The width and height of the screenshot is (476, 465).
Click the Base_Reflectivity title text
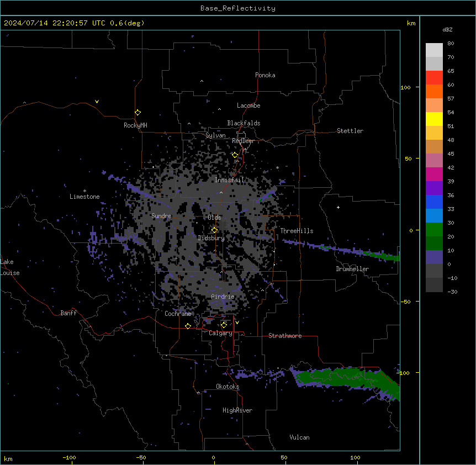tap(238, 8)
